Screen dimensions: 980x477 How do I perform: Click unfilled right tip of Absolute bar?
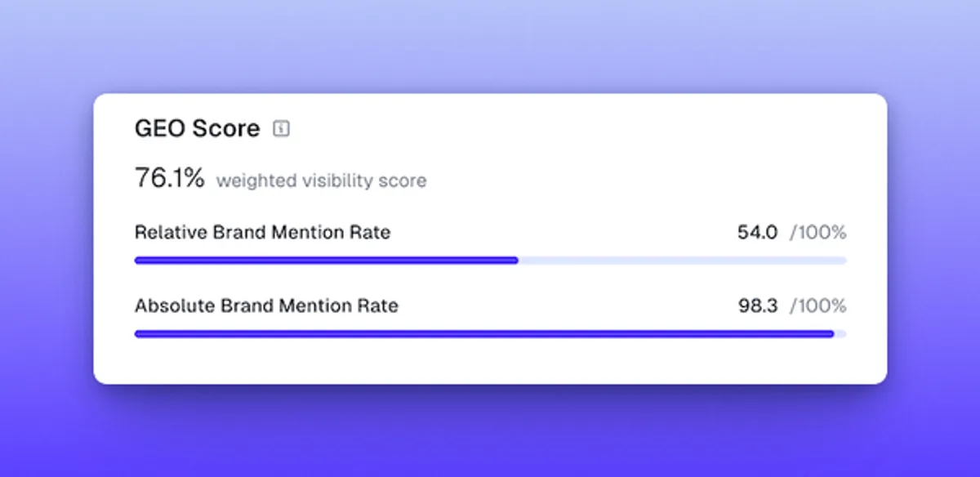pos(841,334)
